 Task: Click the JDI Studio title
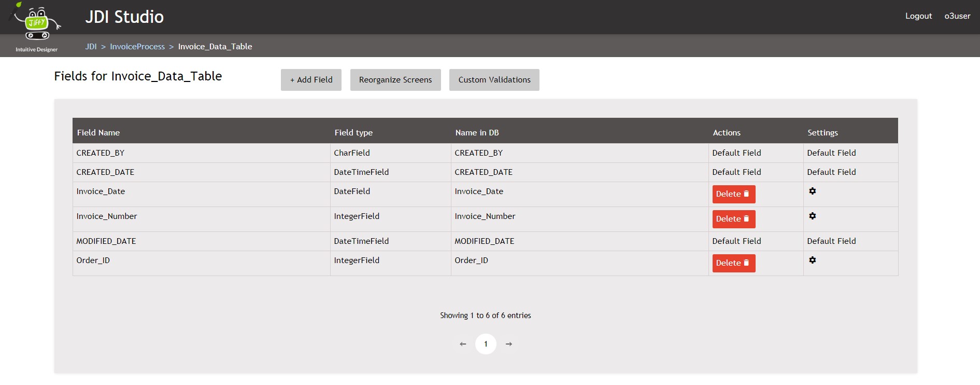[124, 17]
